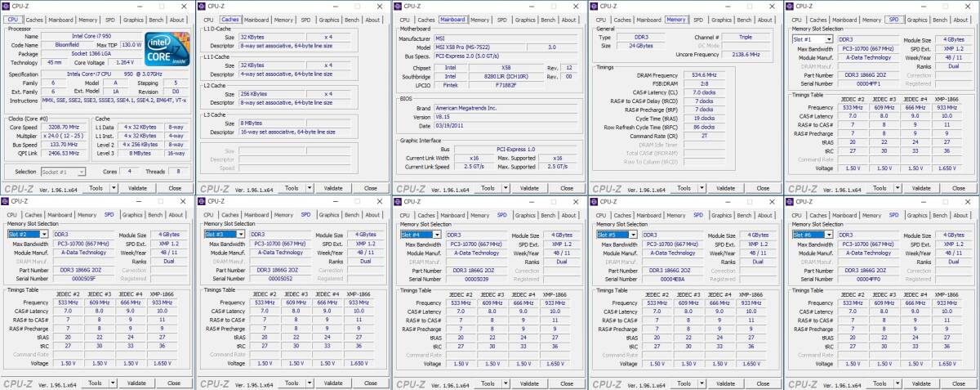Viewport: 980px width, 390px height.
Task: Click the CPU-Z title icon in the Caches window
Action: click(203, 6)
